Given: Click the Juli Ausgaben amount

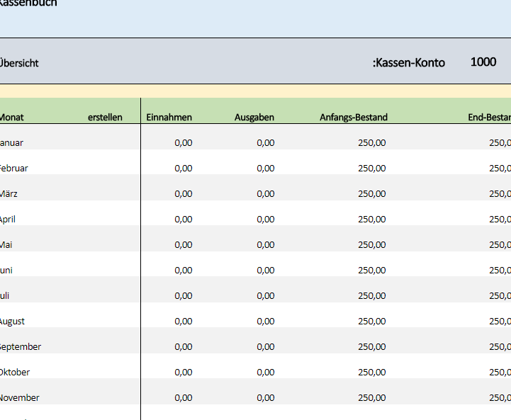Looking at the screenshot, I should 266,295.
